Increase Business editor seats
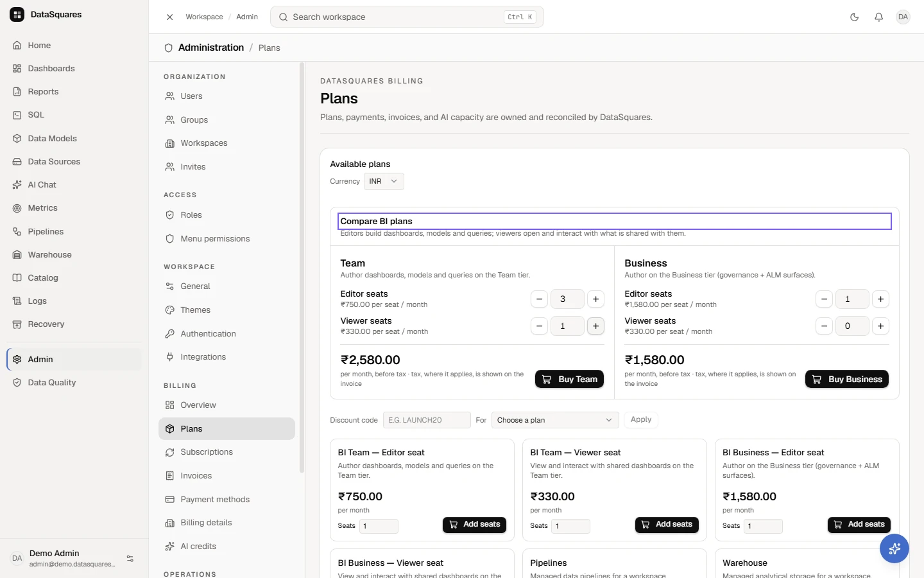This screenshot has height=578, width=924. point(881,299)
